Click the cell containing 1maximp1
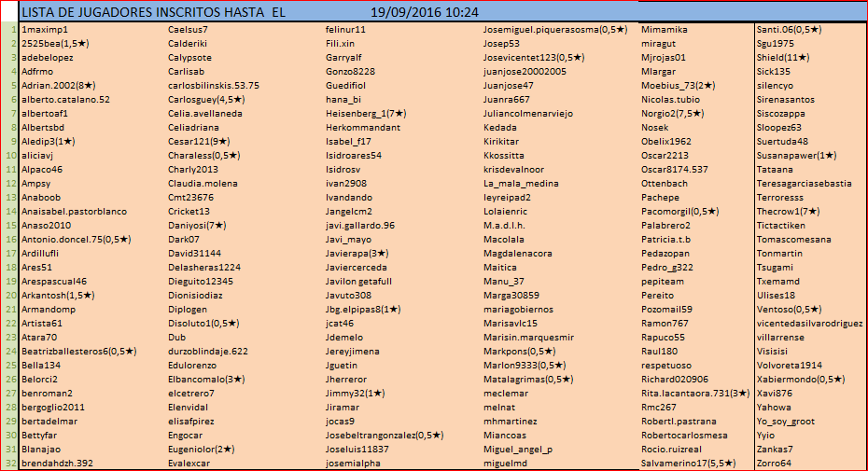 (44, 30)
